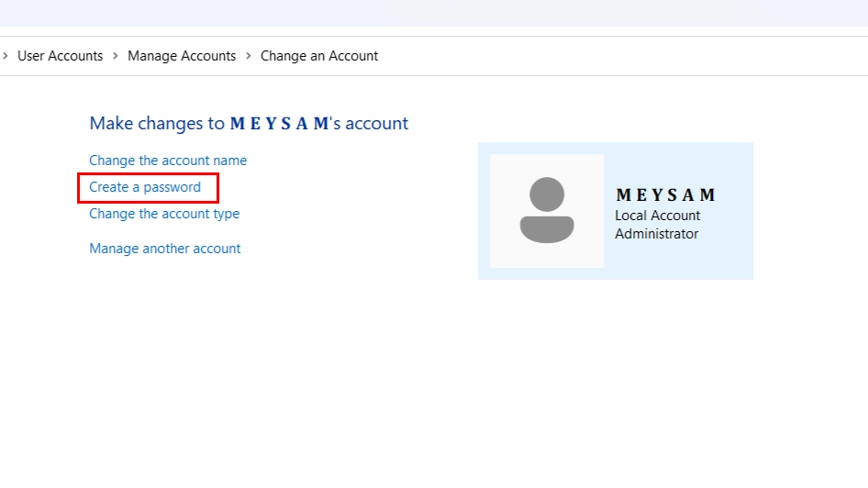
Task: Click the Administrator label in account card
Action: (656, 234)
